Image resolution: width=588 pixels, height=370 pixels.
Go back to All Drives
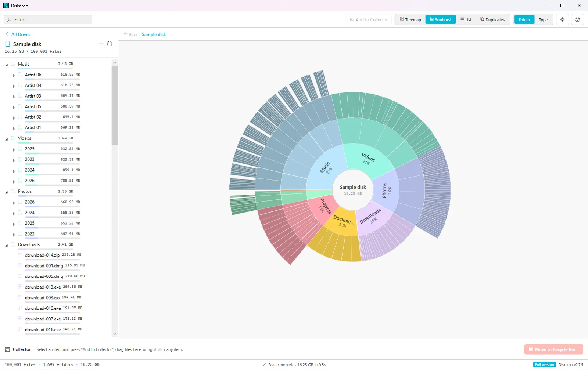18,34
